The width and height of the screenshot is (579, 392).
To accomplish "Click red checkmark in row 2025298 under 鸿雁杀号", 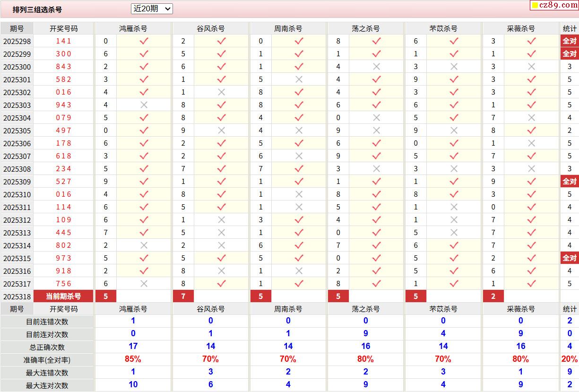I will coord(144,41).
